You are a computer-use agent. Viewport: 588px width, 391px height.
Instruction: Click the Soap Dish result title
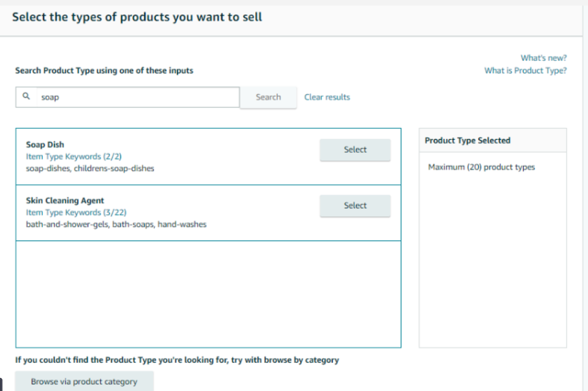click(x=45, y=144)
